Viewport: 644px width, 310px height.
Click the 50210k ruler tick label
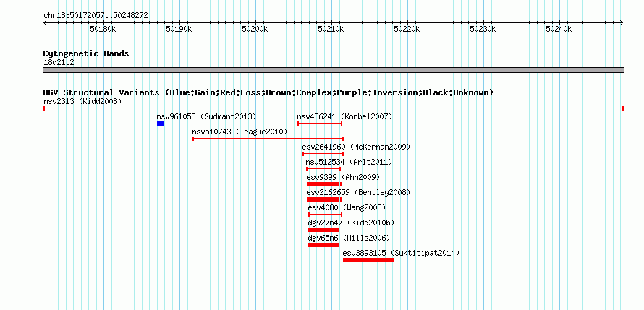(x=331, y=29)
